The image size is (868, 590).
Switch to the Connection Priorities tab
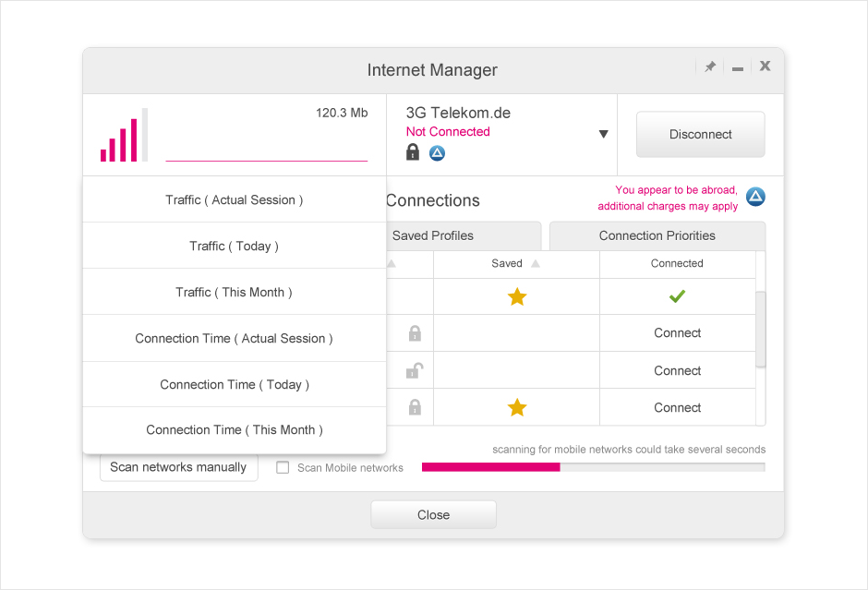pyautogui.click(x=657, y=235)
